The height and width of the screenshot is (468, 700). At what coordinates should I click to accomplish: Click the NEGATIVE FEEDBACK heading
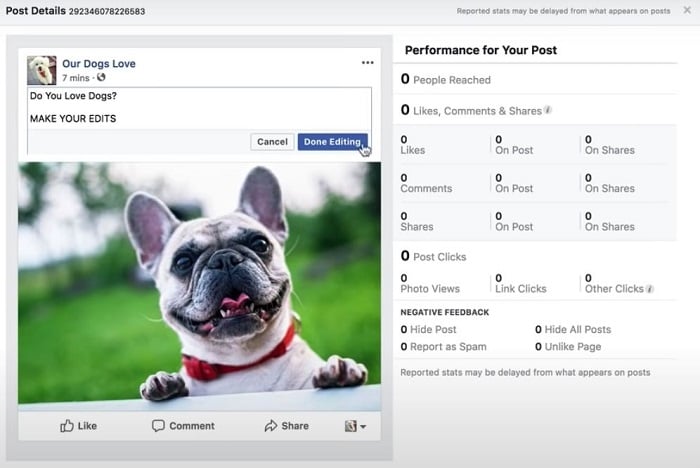[x=445, y=312]
